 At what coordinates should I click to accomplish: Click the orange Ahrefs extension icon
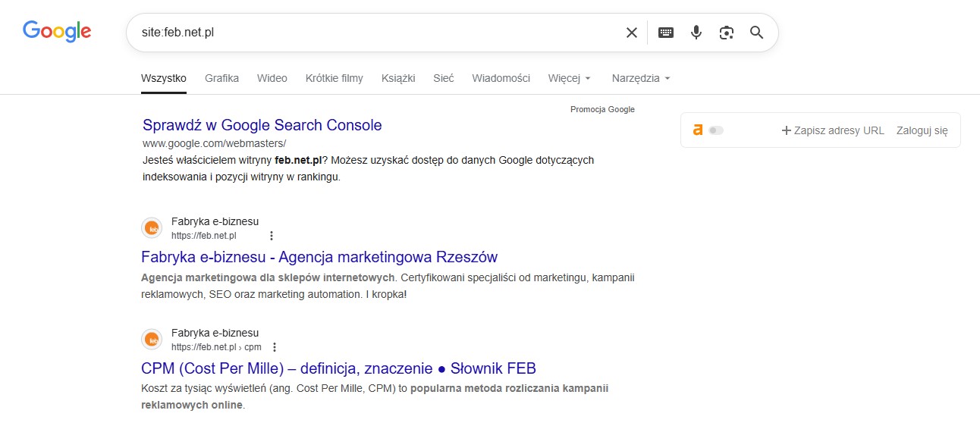(698, 130)
